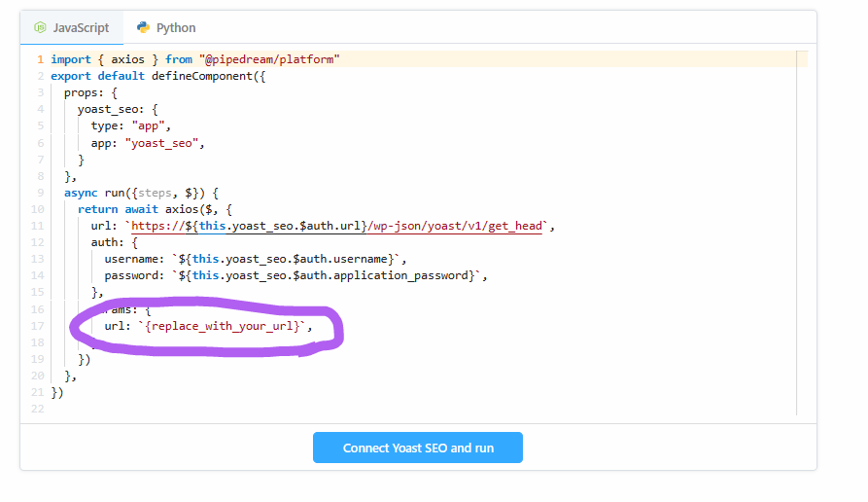Click line number 11 in gutter
This screenshot has height=502, width=868.
click(x=37, y=226)
